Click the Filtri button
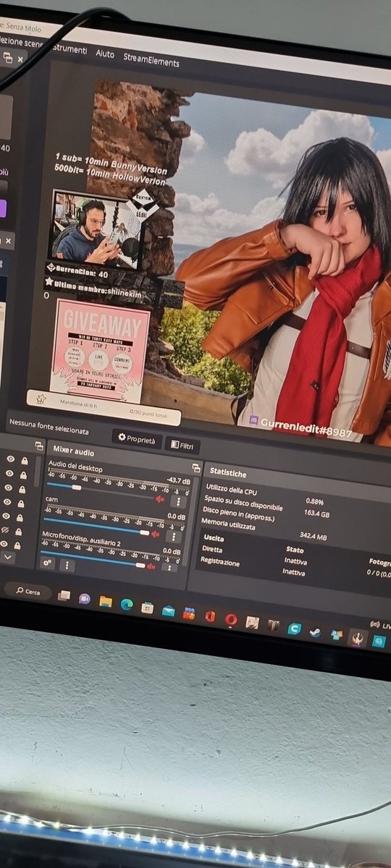This screenshot has height=868, width=391. (182, 446)
